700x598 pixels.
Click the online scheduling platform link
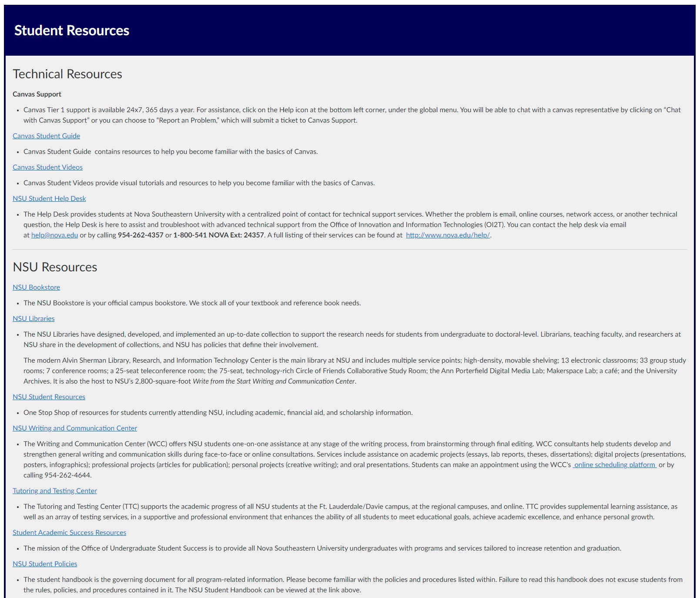[x=615, y=464]
